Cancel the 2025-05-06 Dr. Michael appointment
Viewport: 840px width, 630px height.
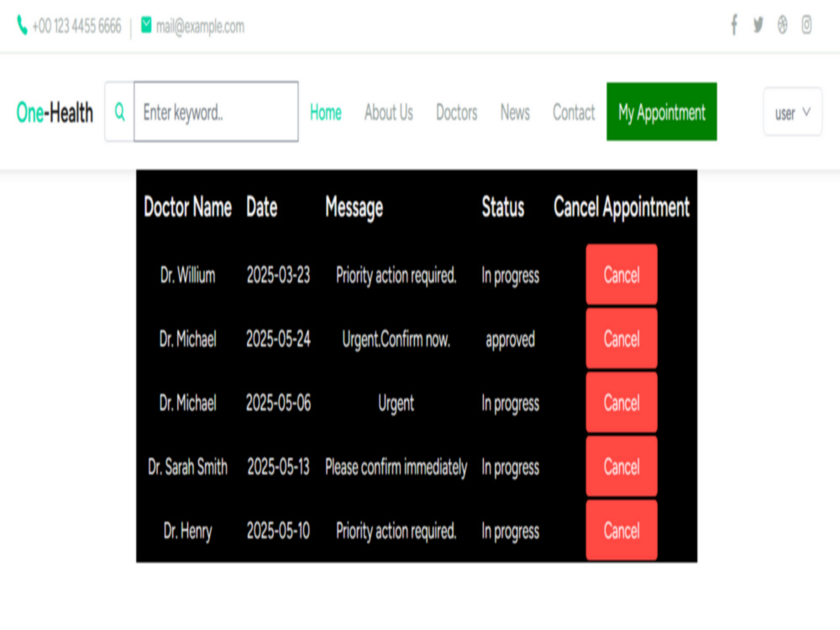coord(622,402)
